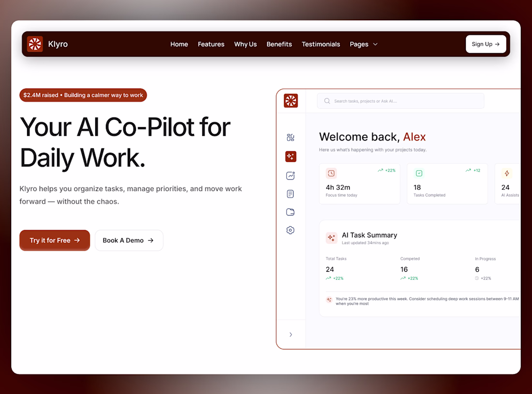
Task: Click the In Progress value 6
Action: tap(477, 270)
